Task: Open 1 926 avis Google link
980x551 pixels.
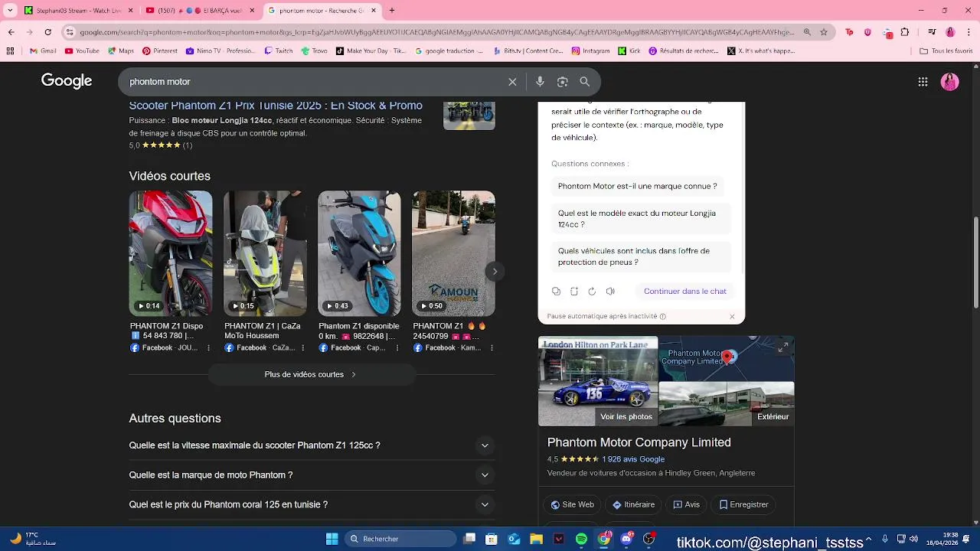Action: [633, 459]
